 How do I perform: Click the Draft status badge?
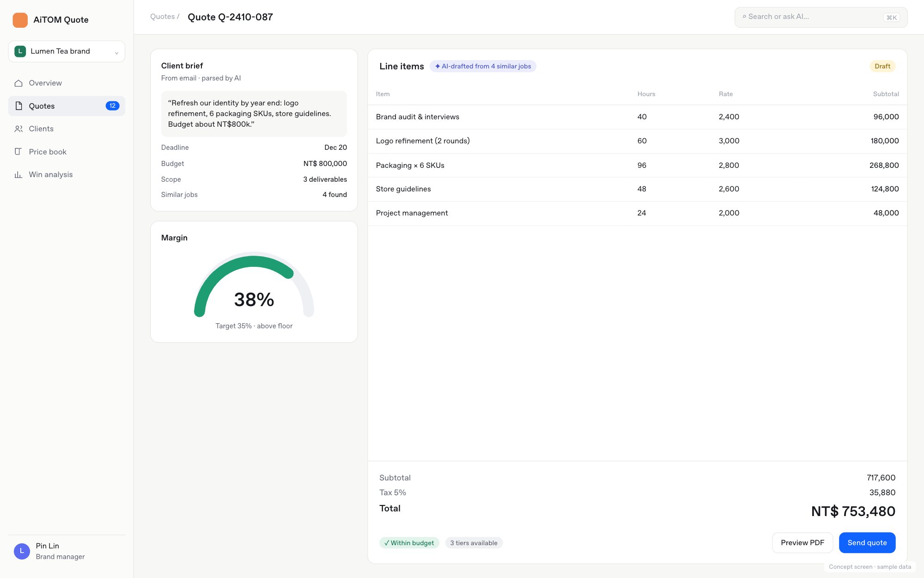point(882,66)
